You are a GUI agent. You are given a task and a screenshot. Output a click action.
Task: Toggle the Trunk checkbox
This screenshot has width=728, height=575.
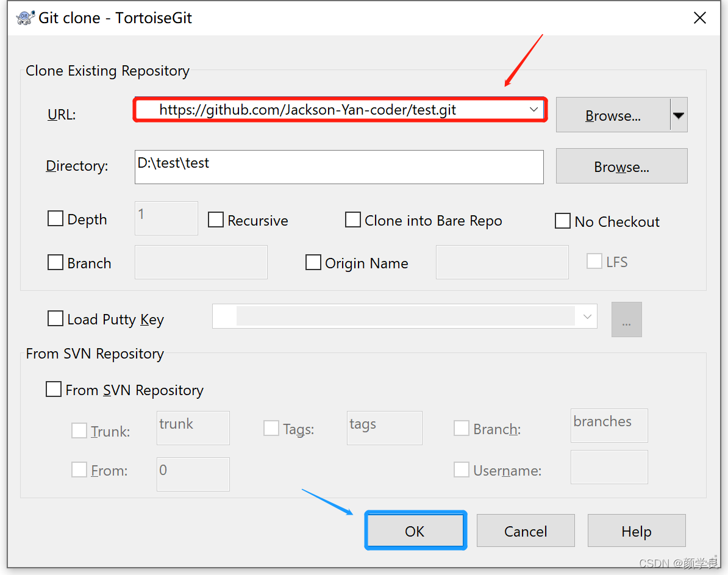[79, 430]
